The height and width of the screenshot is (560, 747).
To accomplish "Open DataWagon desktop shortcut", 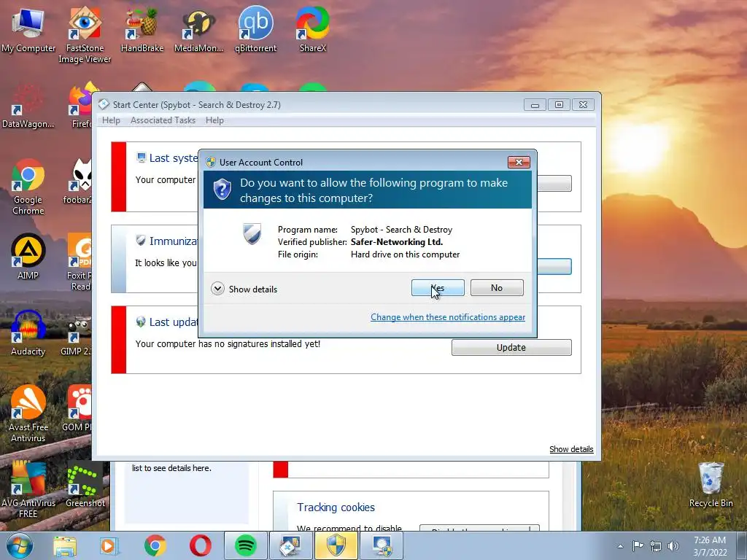I will [x=28, y=107].
